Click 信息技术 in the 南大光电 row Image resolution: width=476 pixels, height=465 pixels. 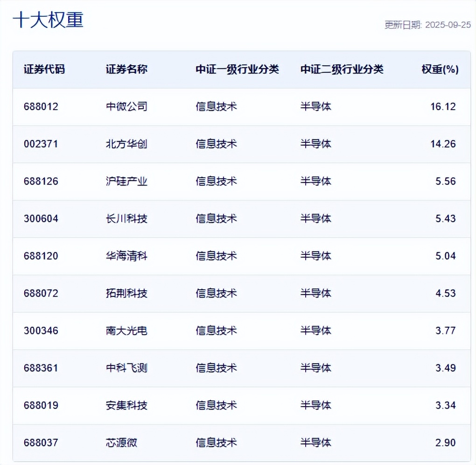point(216,331)
